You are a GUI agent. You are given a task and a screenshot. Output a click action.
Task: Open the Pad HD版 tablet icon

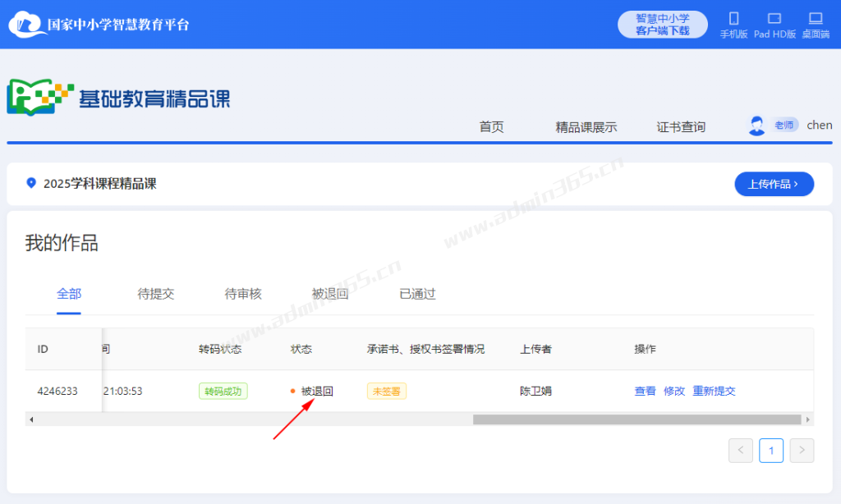click(x=774, y=18)
